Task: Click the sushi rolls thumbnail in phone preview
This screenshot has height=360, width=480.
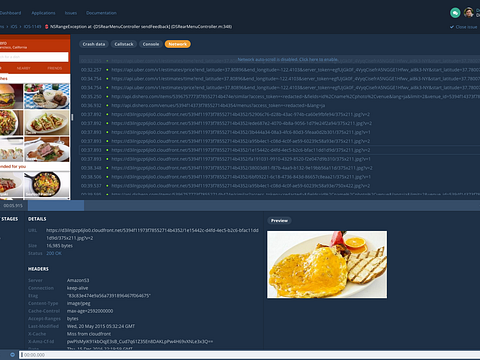Action: [x=11, y=149]
